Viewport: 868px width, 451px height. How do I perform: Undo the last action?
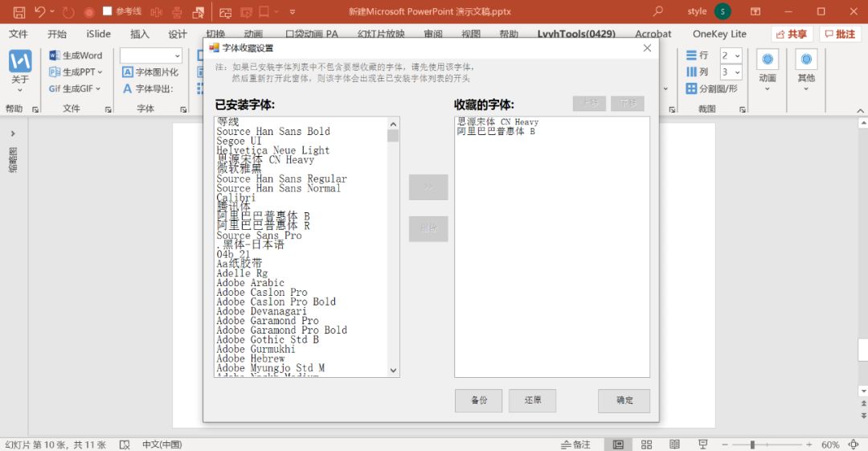click(x=39, y=11)
